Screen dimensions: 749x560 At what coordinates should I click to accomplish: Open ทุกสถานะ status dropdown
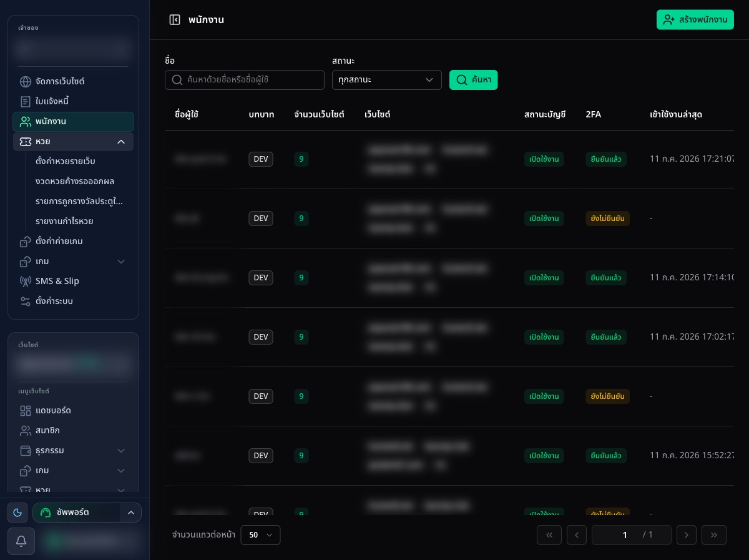coord(387,80)
